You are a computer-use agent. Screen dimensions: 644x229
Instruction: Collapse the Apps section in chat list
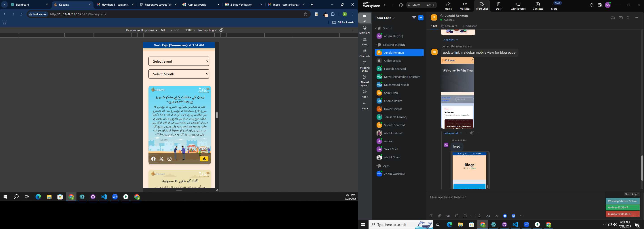pos(375,166)
